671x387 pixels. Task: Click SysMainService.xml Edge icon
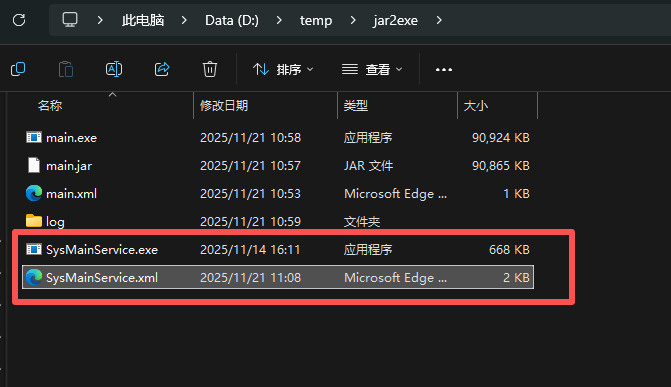point(34,277)
